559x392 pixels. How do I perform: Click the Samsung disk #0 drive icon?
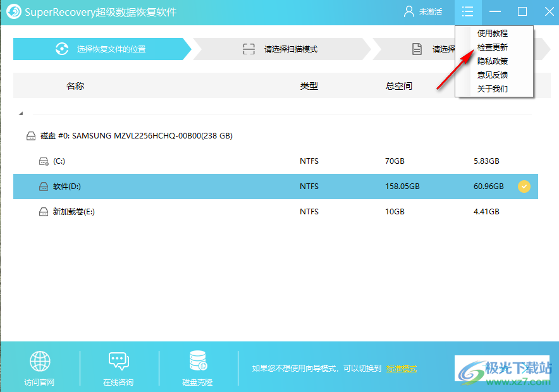click(x=31, y=136)
